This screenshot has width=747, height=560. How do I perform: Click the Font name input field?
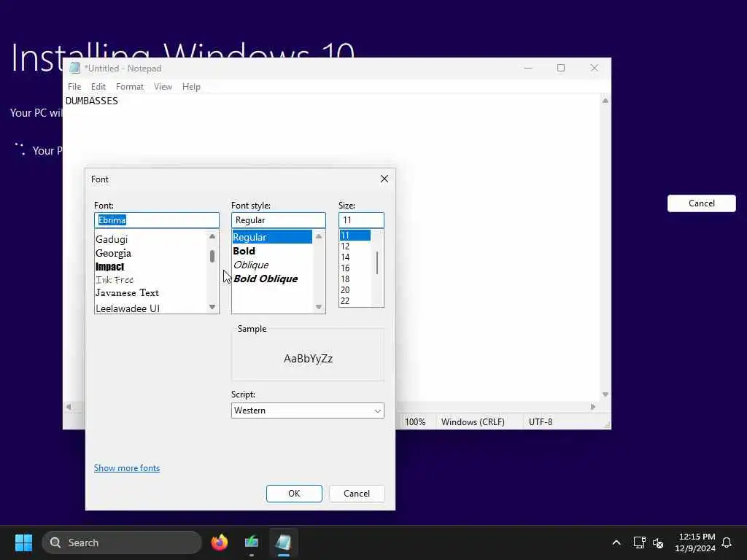tap(157, 220)
